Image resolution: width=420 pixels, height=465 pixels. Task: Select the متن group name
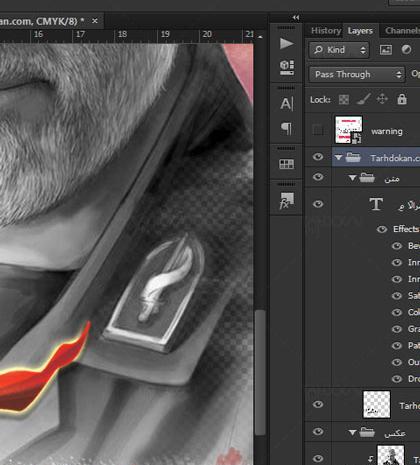[392, 179]
